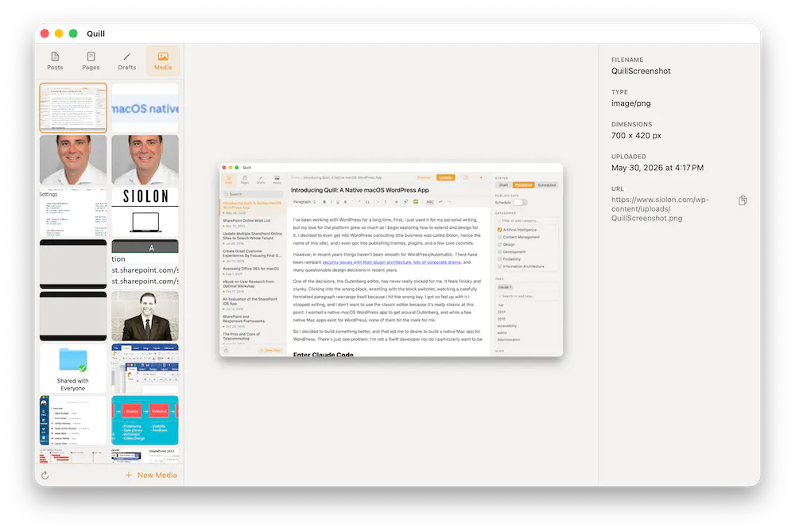Click the QuillScreenshot filename value

pos(640,71)
